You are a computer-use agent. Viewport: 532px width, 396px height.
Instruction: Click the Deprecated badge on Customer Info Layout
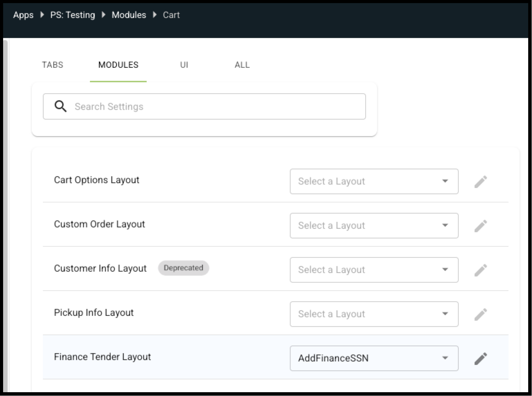pos(183,268)
